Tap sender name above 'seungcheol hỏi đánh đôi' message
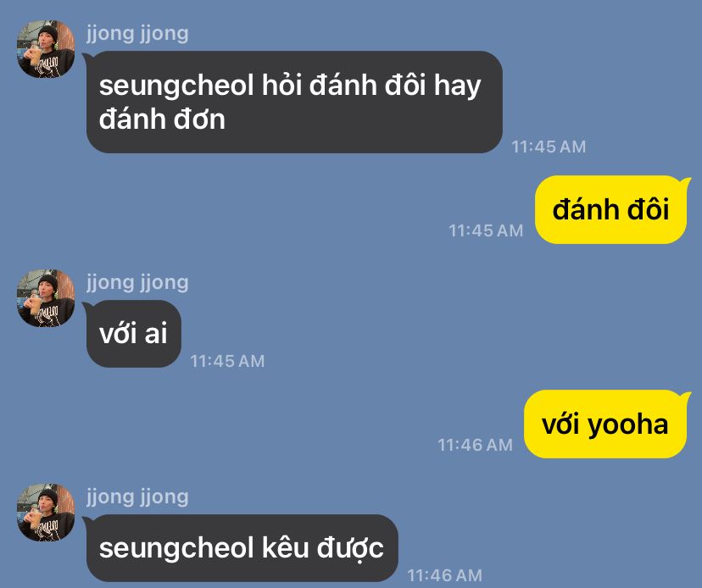The image size is (702, 588). point(137,34)
